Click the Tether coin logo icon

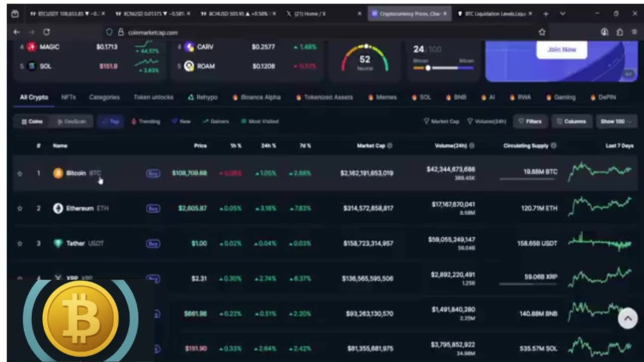[x=58, y=243]
